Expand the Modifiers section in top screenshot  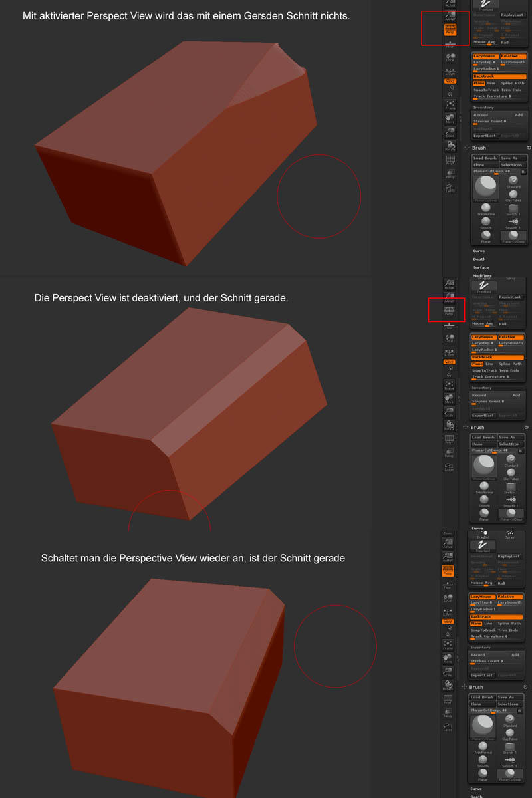coord(482,275)
